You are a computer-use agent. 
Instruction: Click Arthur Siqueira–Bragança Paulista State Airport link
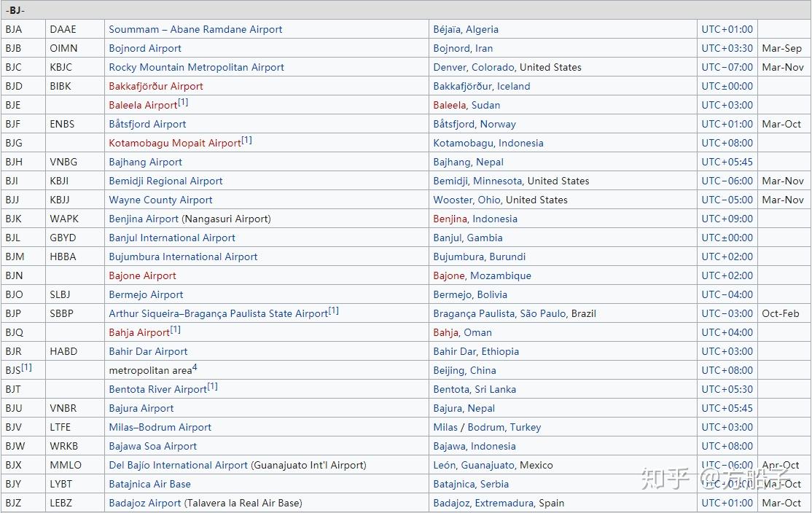pyautogui.click(x=219, y=313)
